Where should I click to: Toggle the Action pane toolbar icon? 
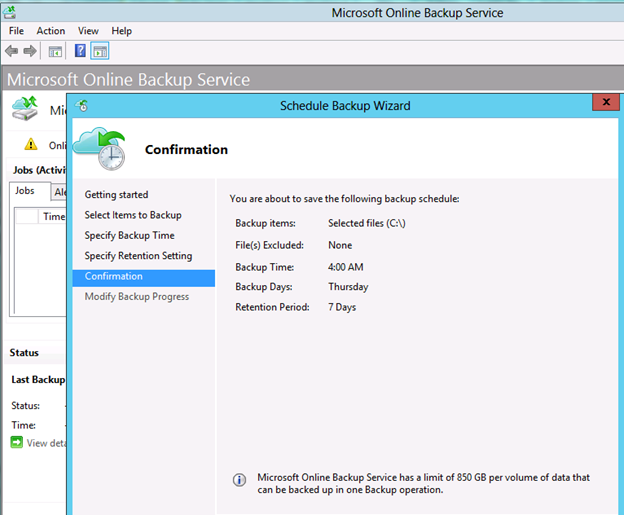click(x=100, y=51)
